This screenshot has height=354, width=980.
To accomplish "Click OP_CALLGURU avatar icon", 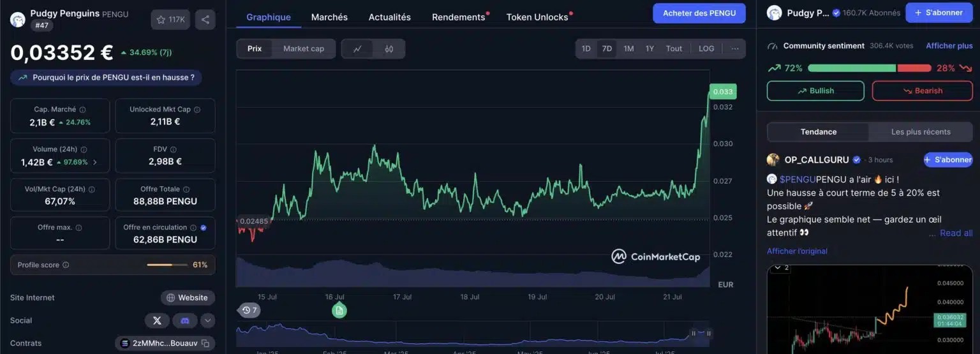I will [773, 159].
